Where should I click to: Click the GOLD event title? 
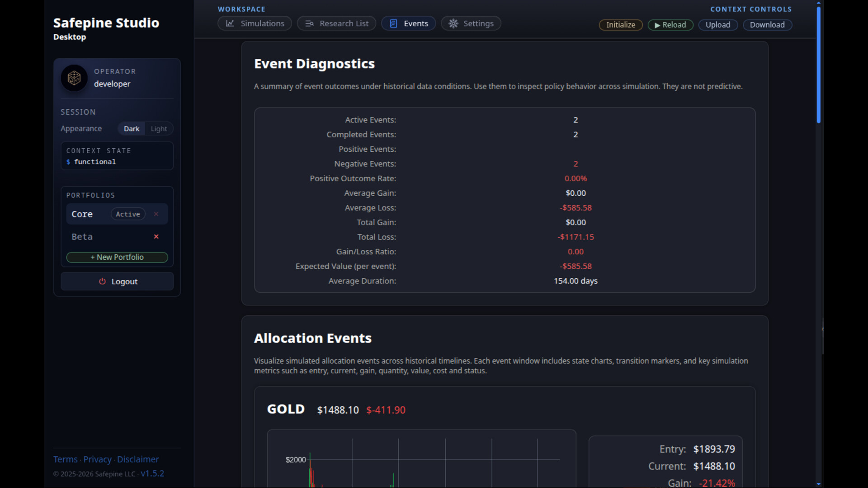coord(286,409)
